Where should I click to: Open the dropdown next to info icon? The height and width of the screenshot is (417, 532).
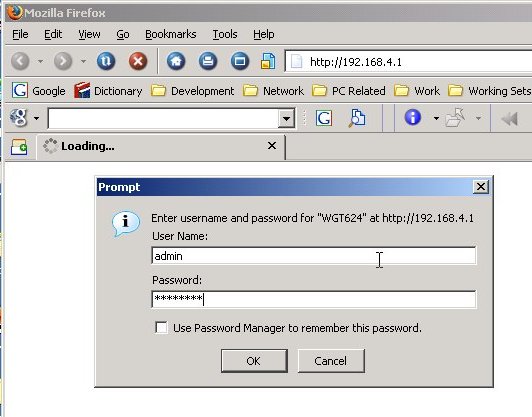point(436,118)
